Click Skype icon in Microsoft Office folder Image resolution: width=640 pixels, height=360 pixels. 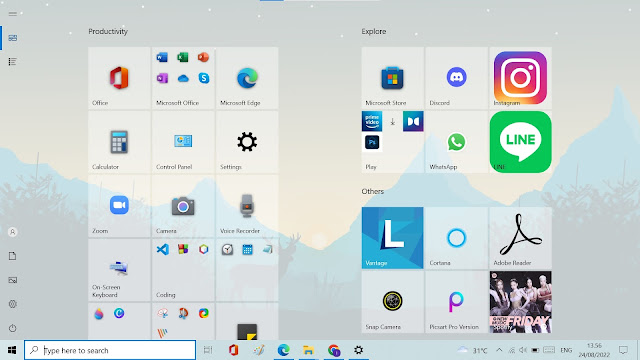point(204,78)
